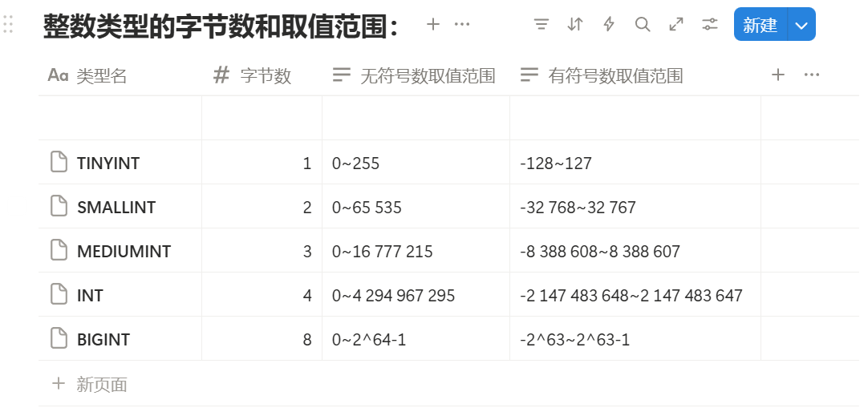Open the ellipsis menu next to the title
The height and width of the screenshot is (416, 868).
[x=462, y=24]
